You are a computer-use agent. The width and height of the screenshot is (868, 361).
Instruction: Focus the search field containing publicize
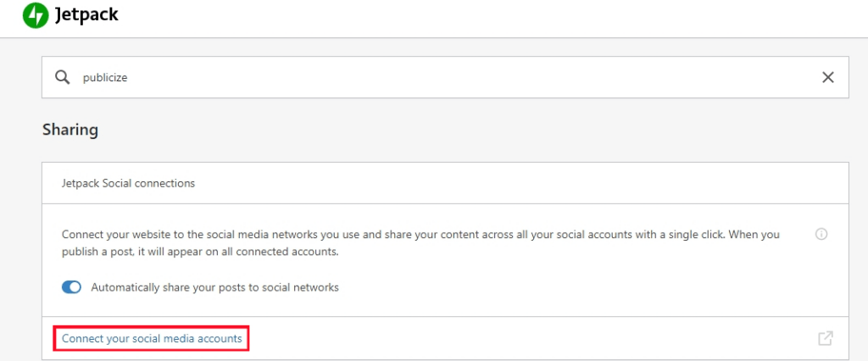pyautogui.click(x=445, y=77)
